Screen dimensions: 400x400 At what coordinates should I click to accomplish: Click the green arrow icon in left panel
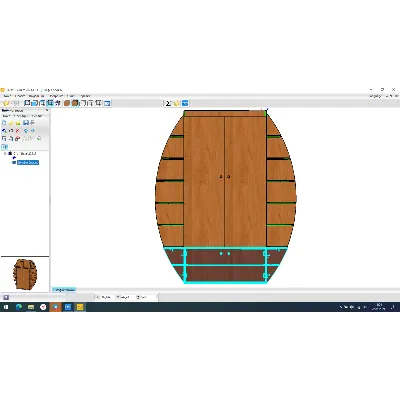pos(39,139)
